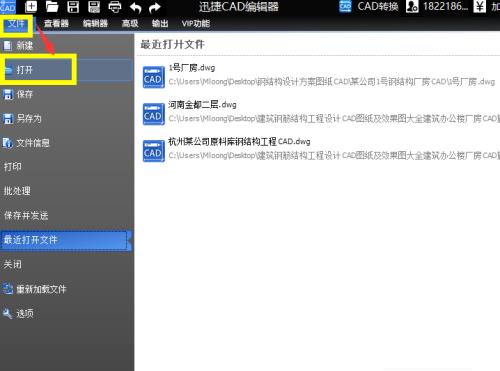
Task: Open folder icon in quick access toolbar
Action: (x=52, y=6)
